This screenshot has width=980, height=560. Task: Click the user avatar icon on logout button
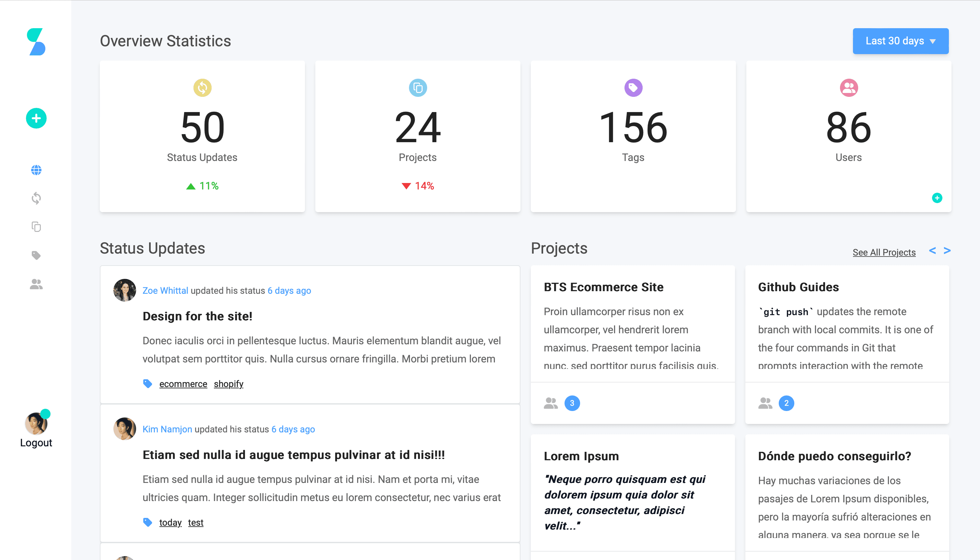[x=36, y=423]
